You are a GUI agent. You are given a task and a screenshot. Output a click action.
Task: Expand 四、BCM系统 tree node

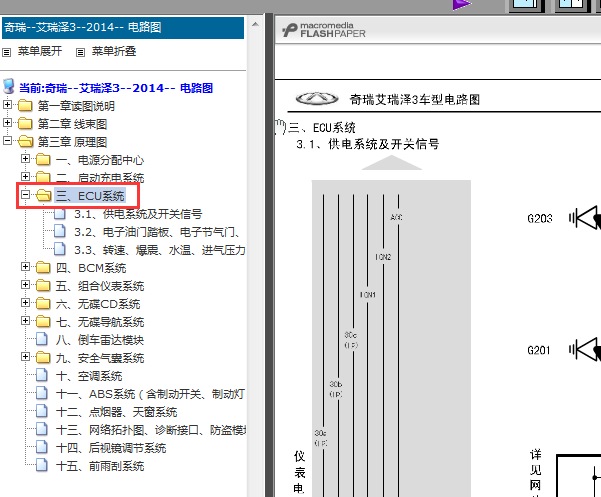tap(25, 266)
